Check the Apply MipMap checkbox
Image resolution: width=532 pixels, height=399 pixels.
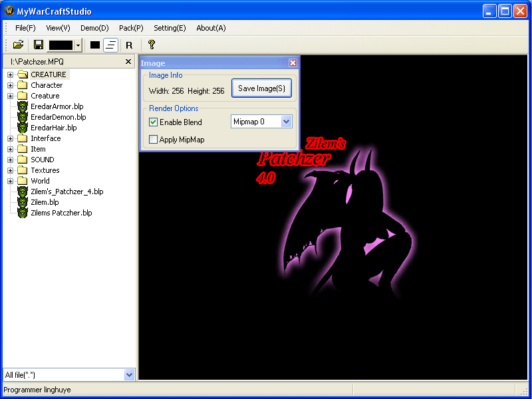(154, 140)
